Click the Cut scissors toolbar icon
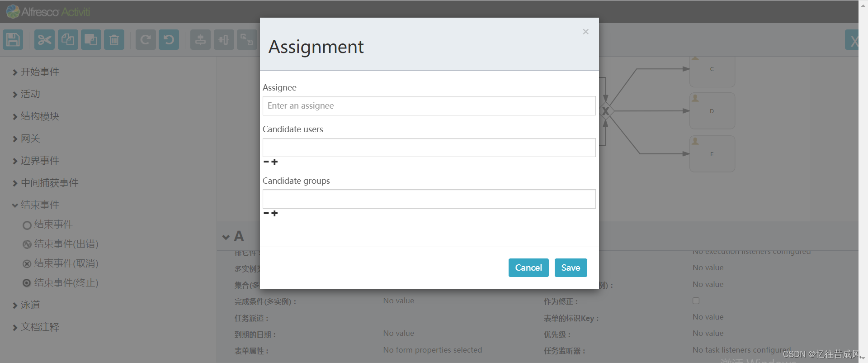The width and height of the screenshot is (868, 363). (x=44, y=40)
